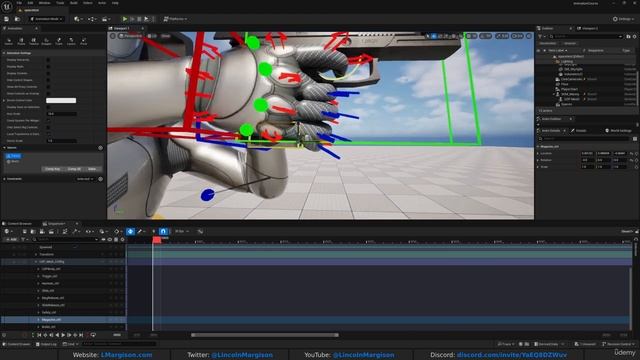Open the Edit menu
This screenshot has height=360, width=640.
30,3
